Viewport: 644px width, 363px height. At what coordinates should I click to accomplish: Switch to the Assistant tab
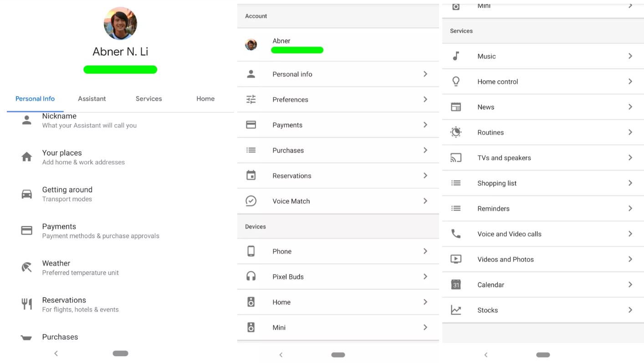pyautogui.click(x=92, y=98)
